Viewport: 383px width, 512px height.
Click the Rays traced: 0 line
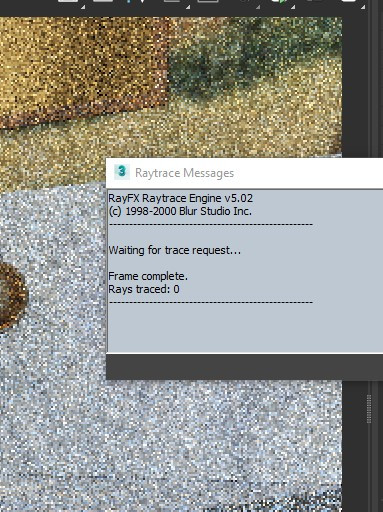(144, 289)
